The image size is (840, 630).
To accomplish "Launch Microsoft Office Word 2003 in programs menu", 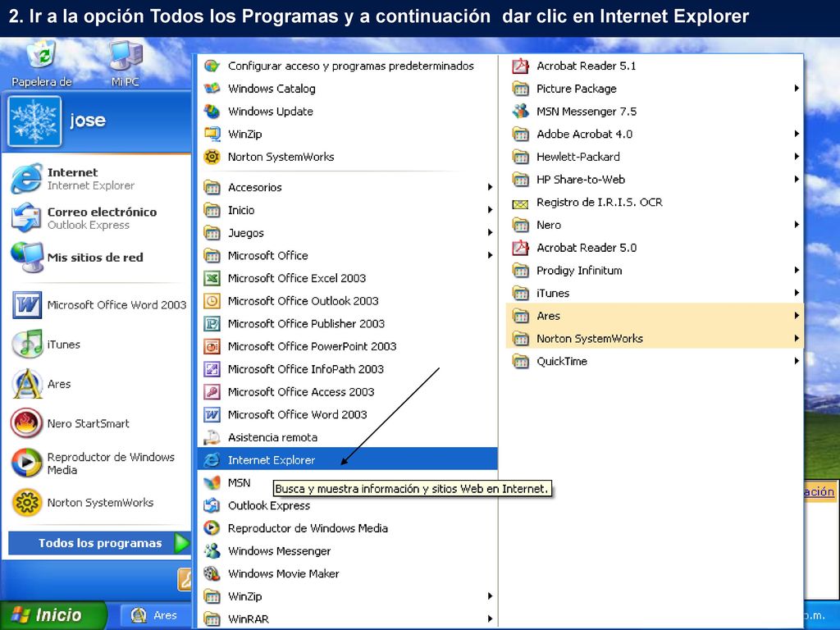I will [347, 414].
